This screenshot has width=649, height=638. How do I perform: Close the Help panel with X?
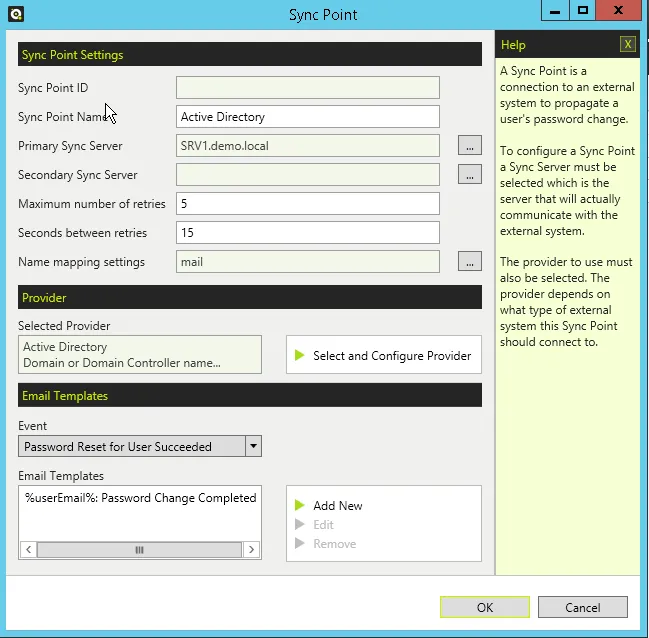(x=627, y=44)
